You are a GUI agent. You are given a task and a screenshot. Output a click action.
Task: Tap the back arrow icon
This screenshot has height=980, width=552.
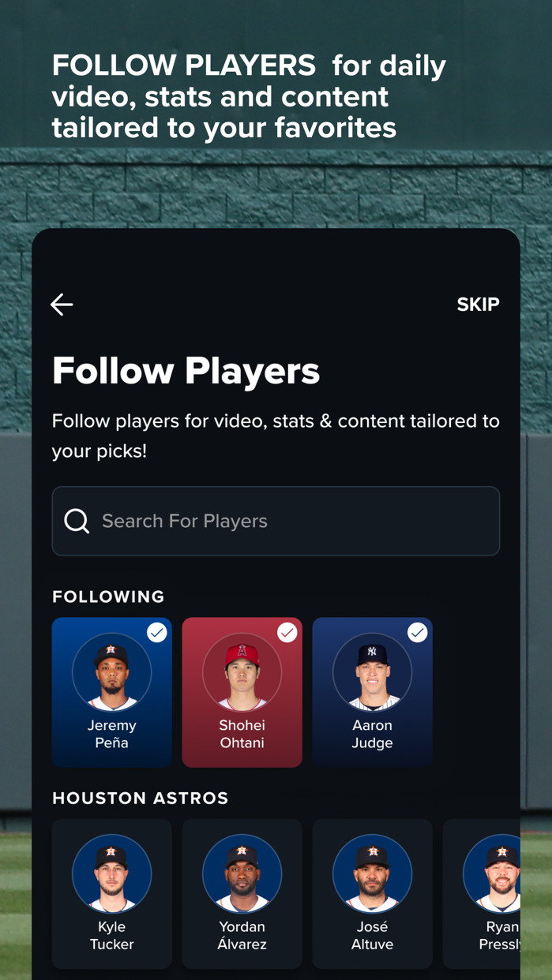click(x=62, y=305)
